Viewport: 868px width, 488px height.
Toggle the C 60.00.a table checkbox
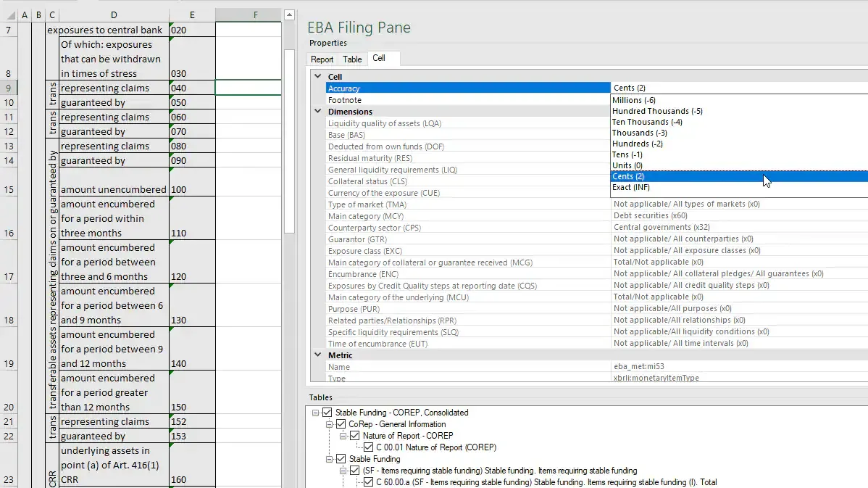369,482
